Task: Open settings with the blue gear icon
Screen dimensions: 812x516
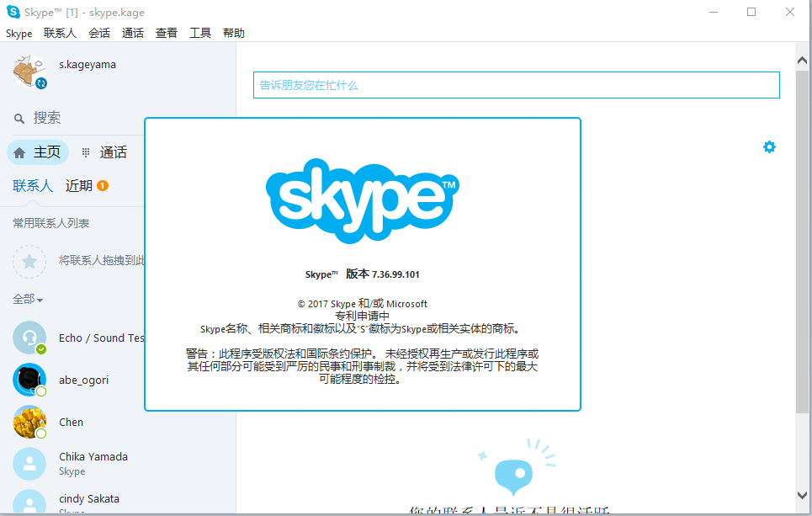Action: pos(770,147)
